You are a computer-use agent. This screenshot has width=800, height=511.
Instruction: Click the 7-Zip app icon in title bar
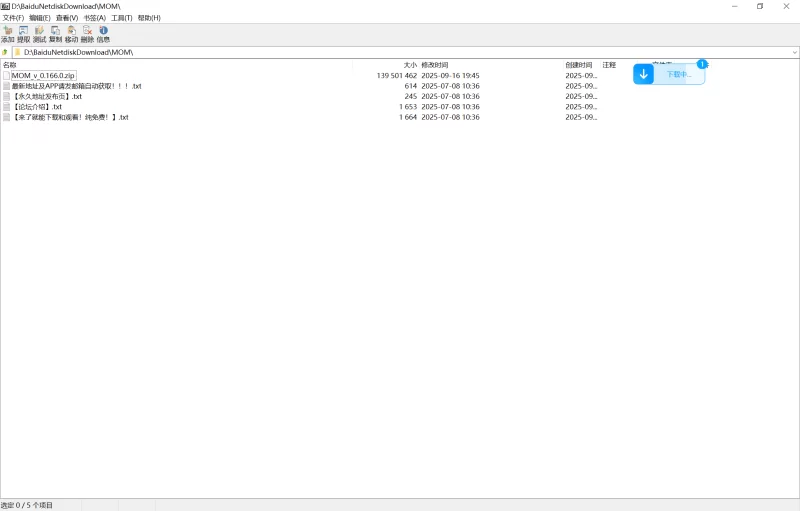click(5, 6)
